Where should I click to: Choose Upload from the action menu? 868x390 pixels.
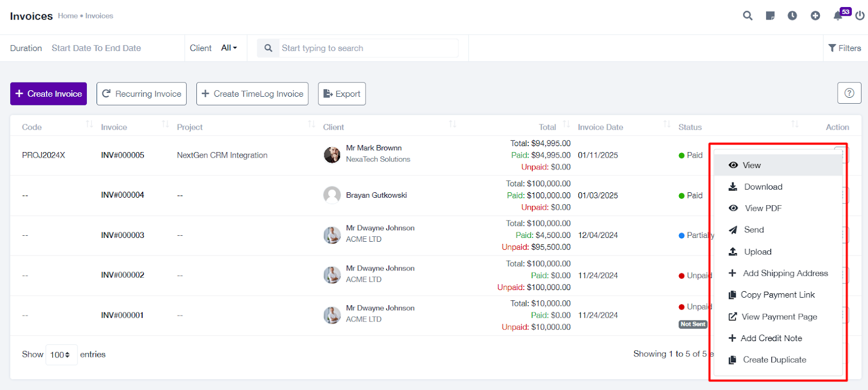778,251
